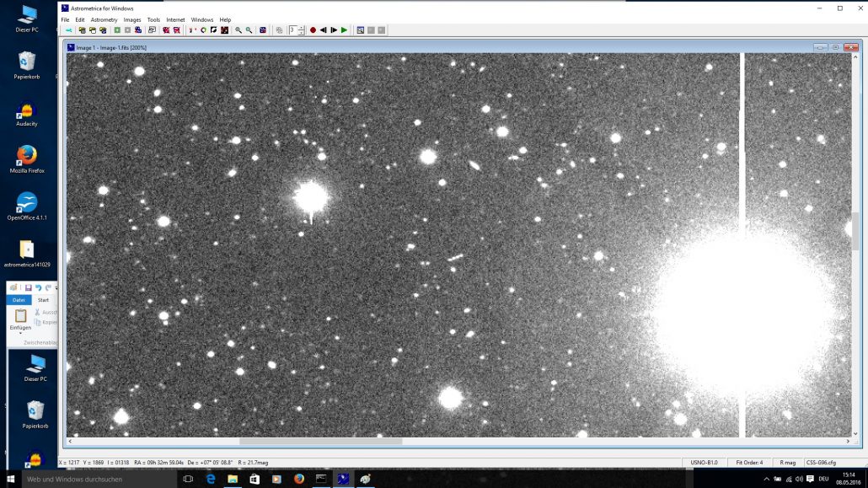Open the Astrometry menu

click(x=104, y=19)
